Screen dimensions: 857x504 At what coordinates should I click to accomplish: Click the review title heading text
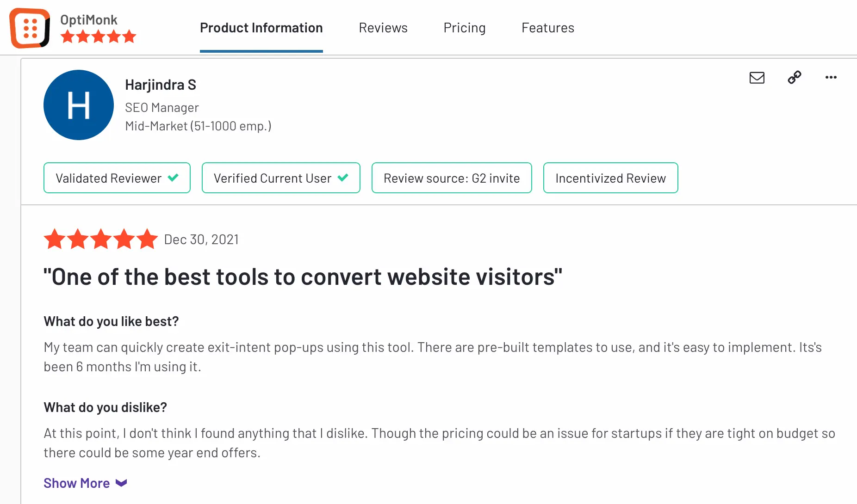(303, 277)
